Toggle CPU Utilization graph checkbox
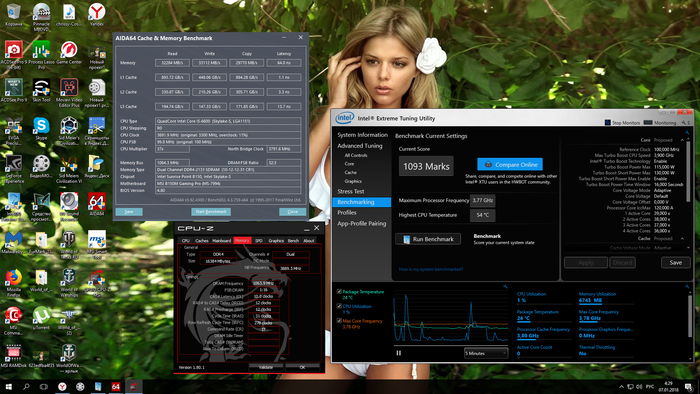The image size is (700, 394). 339,306
